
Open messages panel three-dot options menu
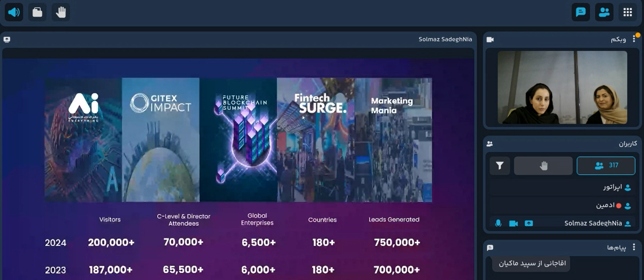(634, 247)
